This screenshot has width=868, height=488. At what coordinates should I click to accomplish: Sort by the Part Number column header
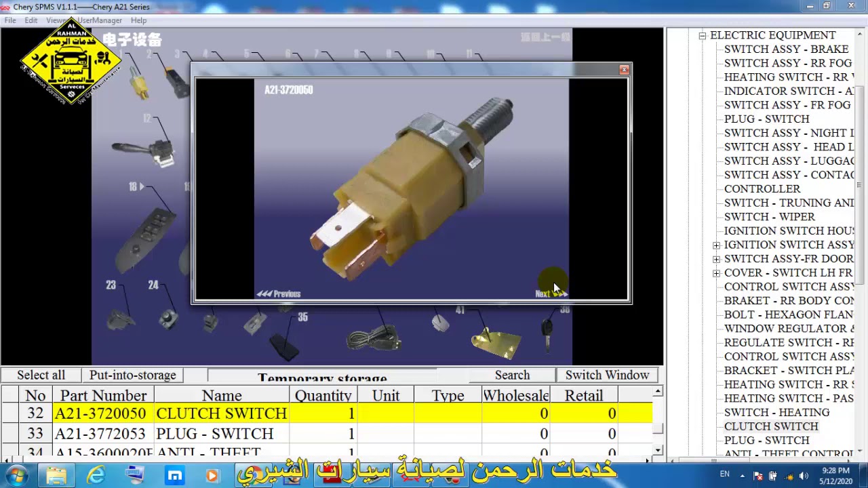click(104, 395)
